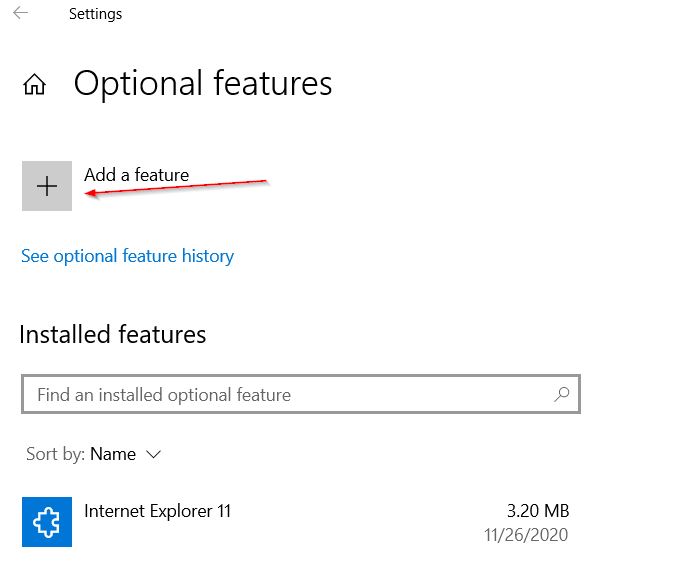Click the plus button to add a feature
This screenshot has width=688, height=564.
pyautogui.click(x=47, y=186)
